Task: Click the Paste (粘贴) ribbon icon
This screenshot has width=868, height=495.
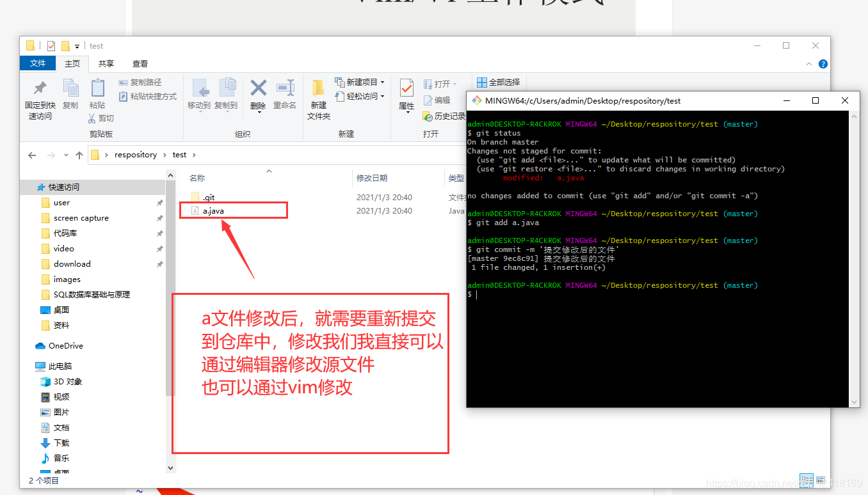Action: click(x=97, y=88)
